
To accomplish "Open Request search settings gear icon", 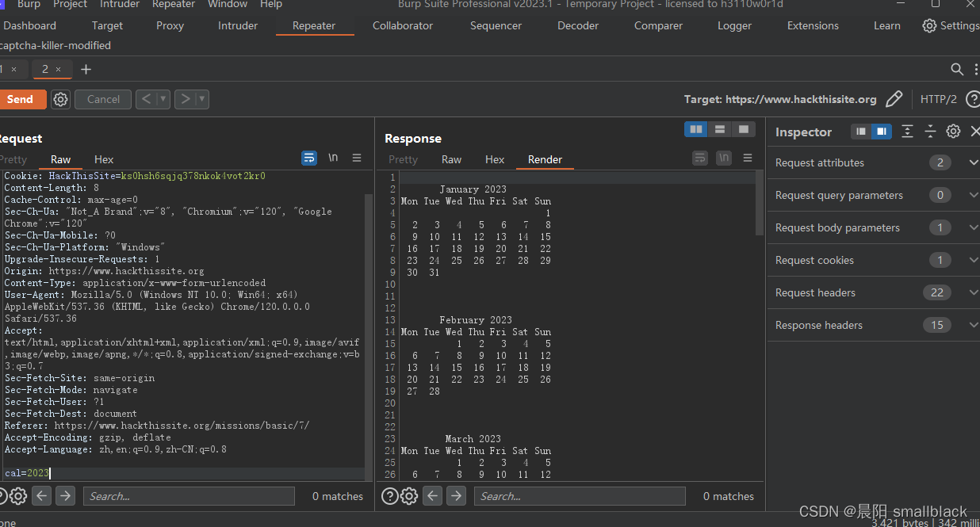I will [x=18, y=496].
